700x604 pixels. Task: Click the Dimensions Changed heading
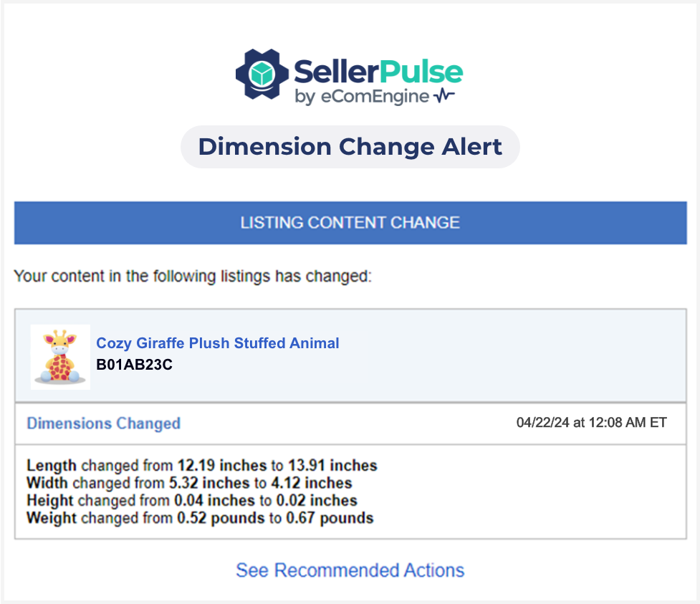coord(103,423)
